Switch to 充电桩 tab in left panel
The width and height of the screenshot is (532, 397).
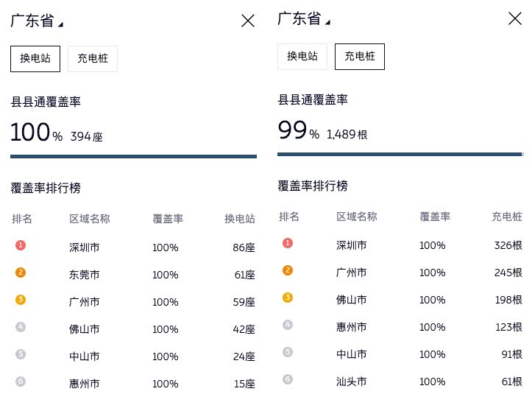click(x=93, y=59)
